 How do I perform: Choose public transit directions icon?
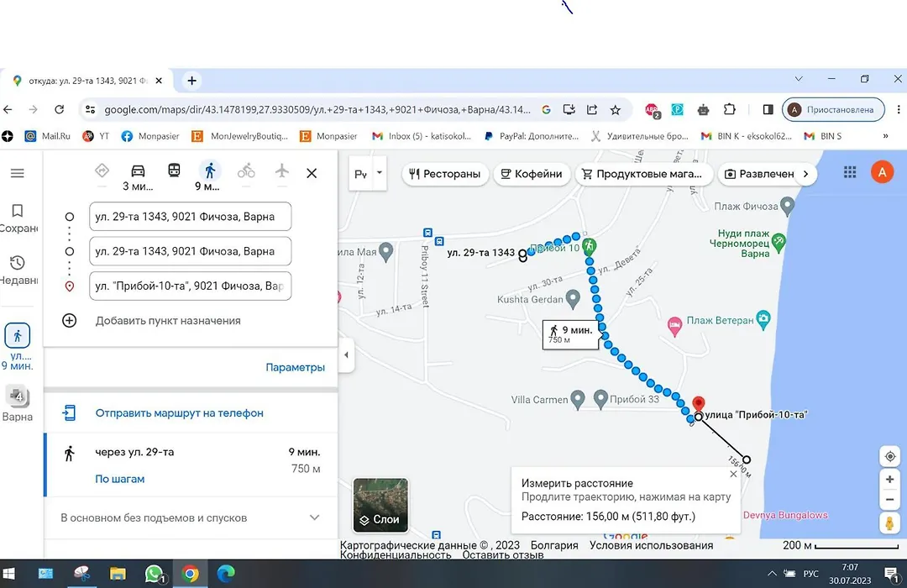(174, 171)
